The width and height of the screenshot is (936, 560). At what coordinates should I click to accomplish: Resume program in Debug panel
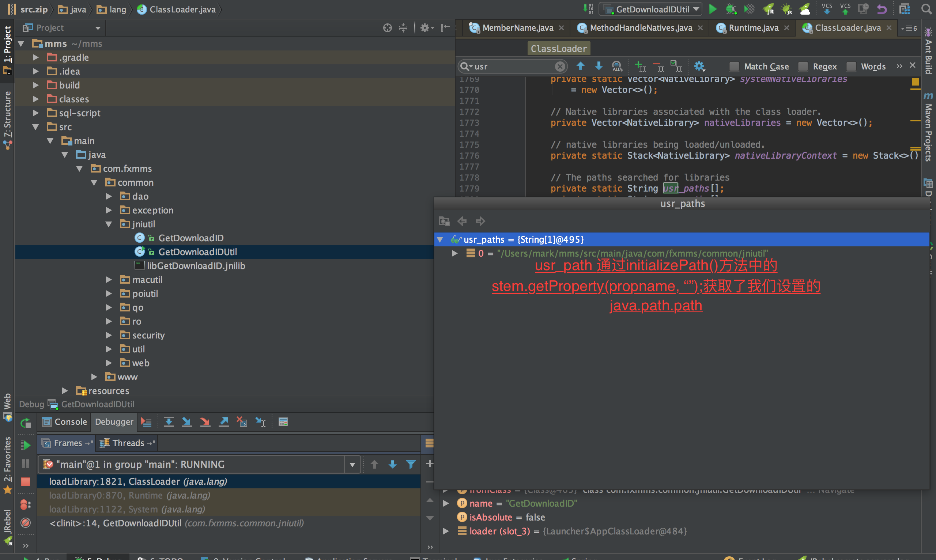point(26,445)
